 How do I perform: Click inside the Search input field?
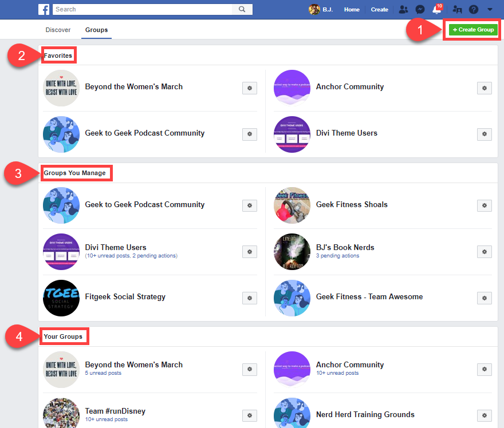click(x=143, y=9)
